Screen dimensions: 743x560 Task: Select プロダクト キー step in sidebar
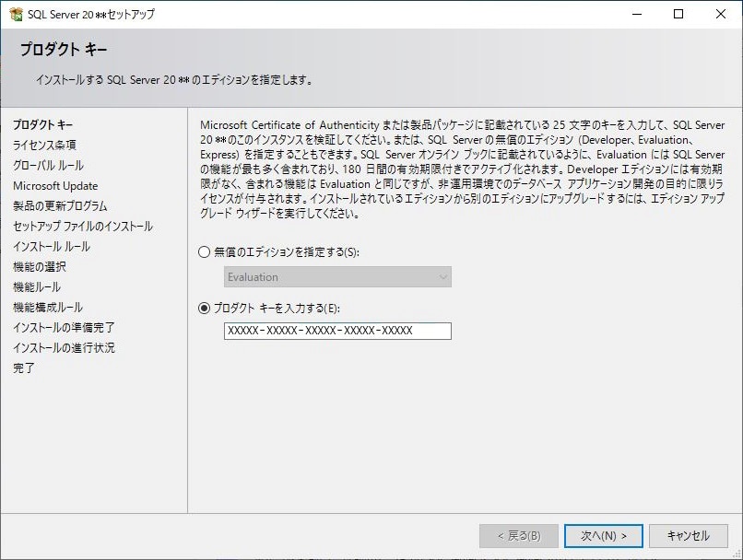coord(42,125)
